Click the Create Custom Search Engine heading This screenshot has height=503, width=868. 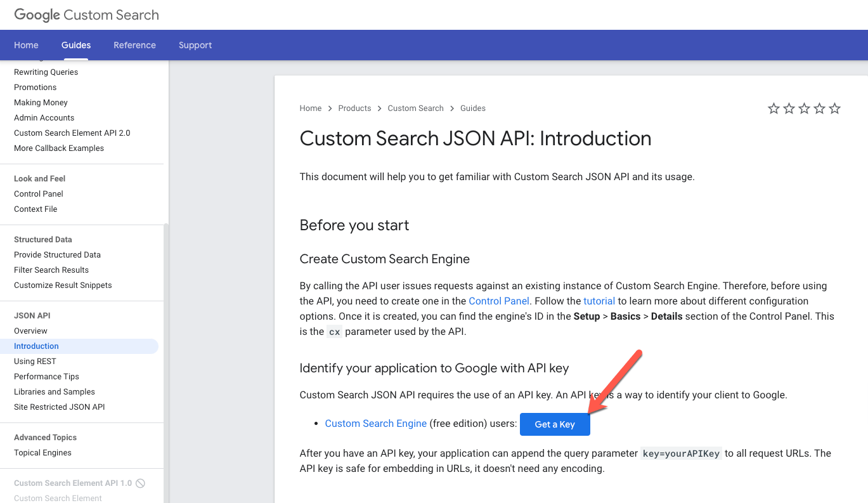(385, 259)
